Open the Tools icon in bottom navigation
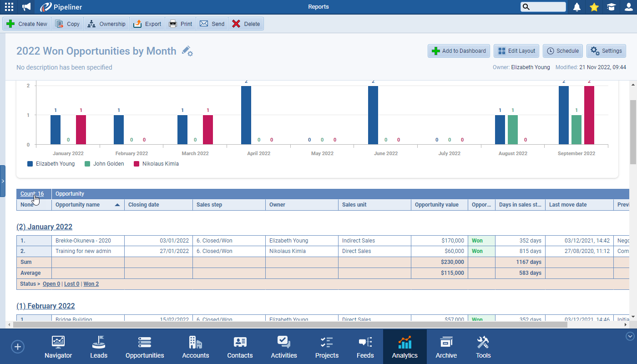This screenshot has width=637, height=364. tap(483, 346)
